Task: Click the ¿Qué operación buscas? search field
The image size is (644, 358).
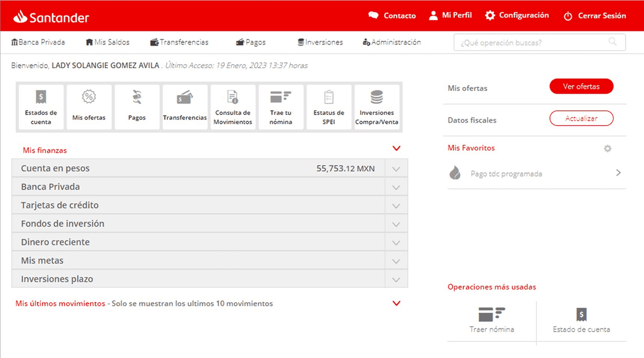Action: 540,42
